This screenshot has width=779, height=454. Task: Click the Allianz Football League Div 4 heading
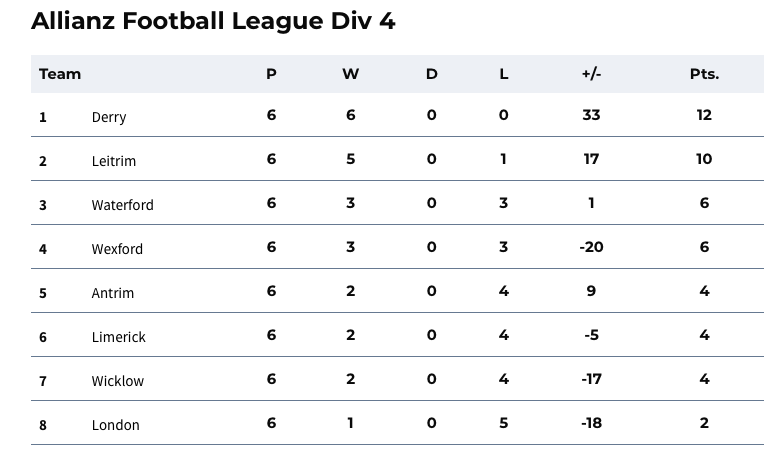tap(213, 21)
